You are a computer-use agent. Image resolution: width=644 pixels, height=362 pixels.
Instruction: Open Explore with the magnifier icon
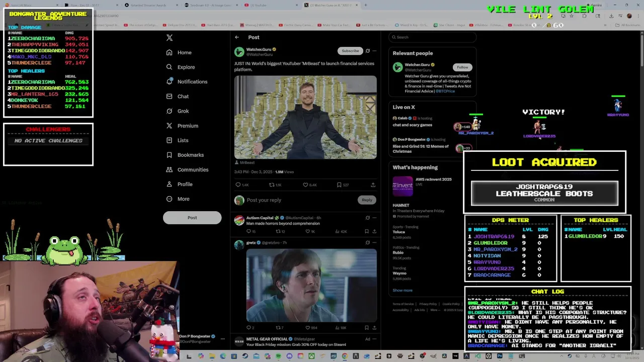pyautogui.click(x=170, y=67)
